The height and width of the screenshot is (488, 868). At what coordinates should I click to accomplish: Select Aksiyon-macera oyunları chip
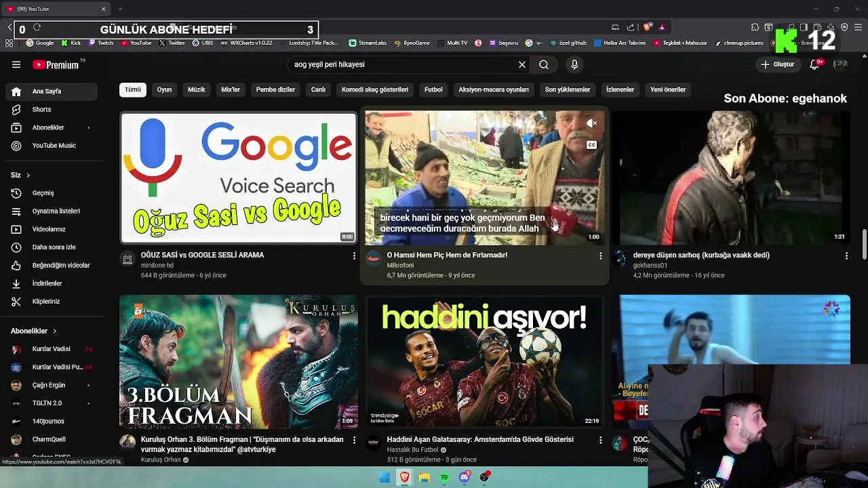point(494,89)
